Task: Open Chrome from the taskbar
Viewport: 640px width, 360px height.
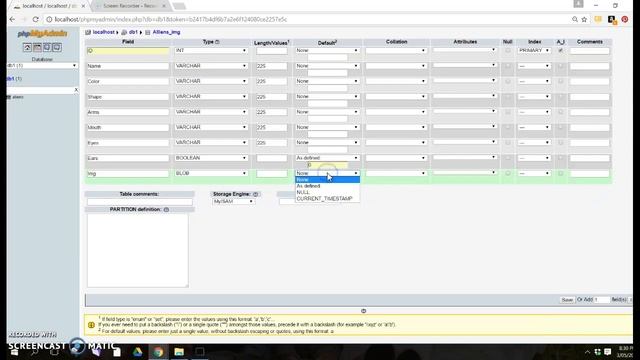Action: point(158,352)
